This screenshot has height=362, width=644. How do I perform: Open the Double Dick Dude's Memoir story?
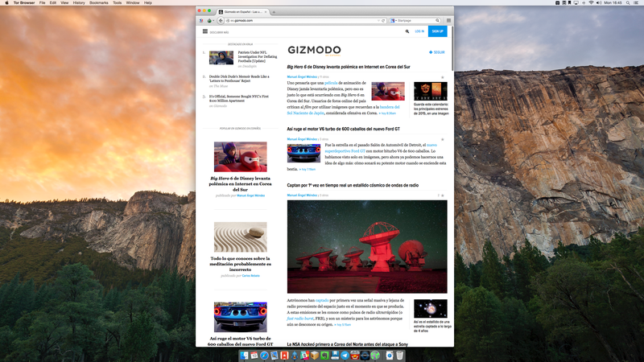(x=239, y=79)
